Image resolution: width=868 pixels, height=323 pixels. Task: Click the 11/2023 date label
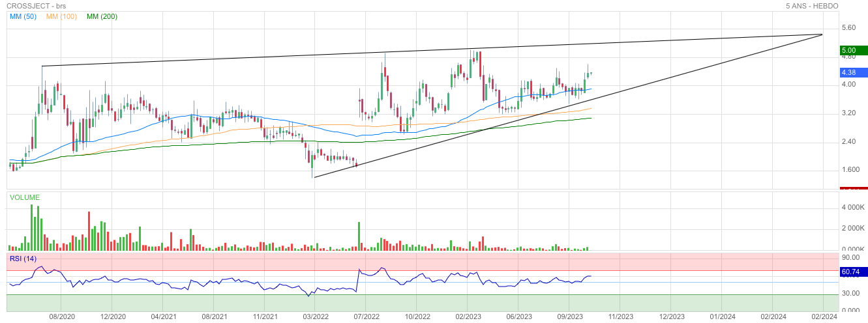point(621,316)
